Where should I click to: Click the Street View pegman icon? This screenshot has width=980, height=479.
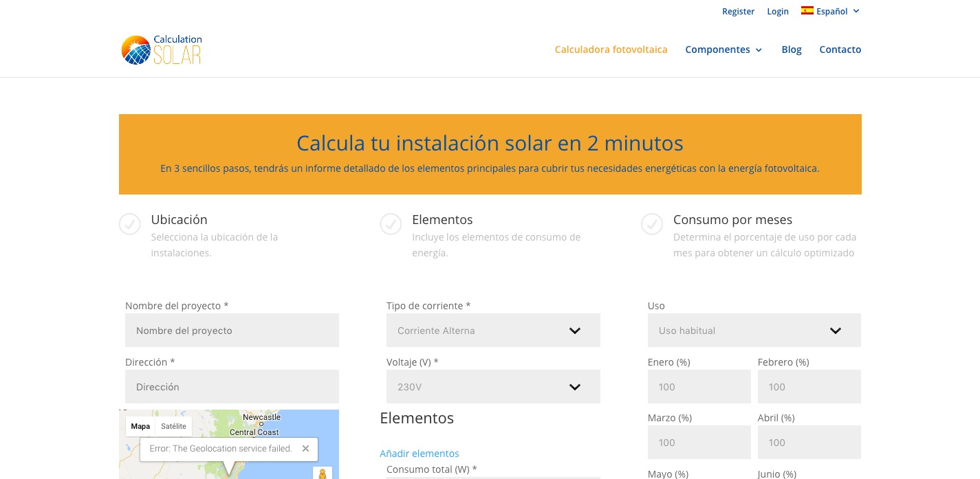(323, 474)
